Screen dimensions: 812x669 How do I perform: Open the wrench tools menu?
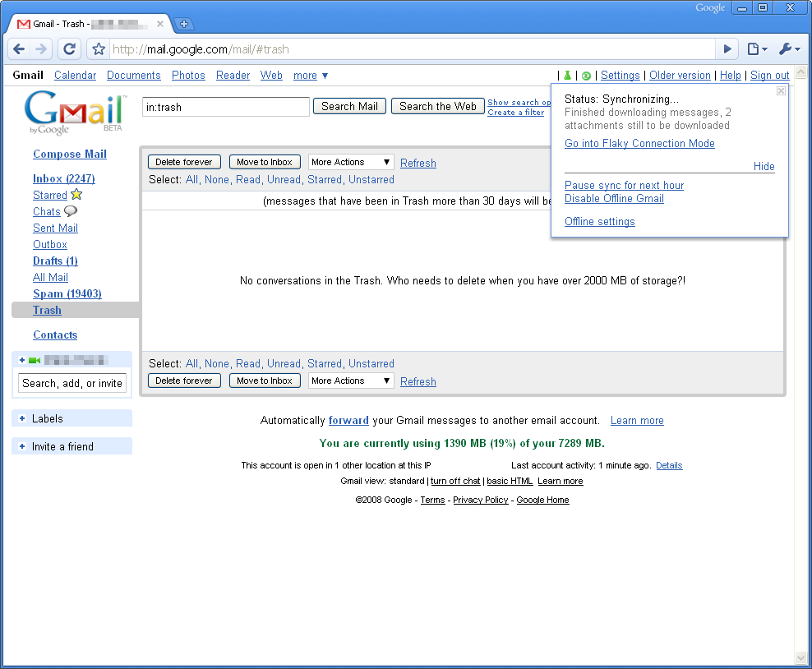pos(789,49)
